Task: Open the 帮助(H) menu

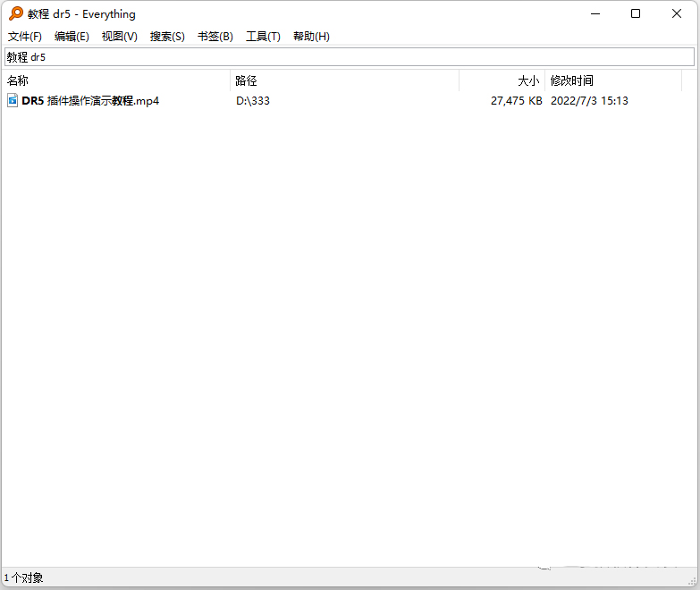Action: [x=311, y=37]
